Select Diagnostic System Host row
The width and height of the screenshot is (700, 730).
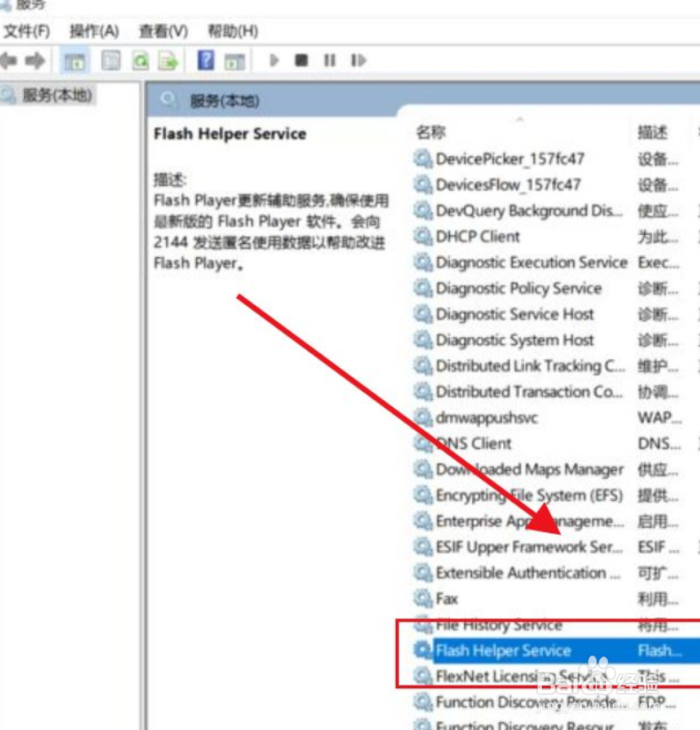[x=515, y=340]
